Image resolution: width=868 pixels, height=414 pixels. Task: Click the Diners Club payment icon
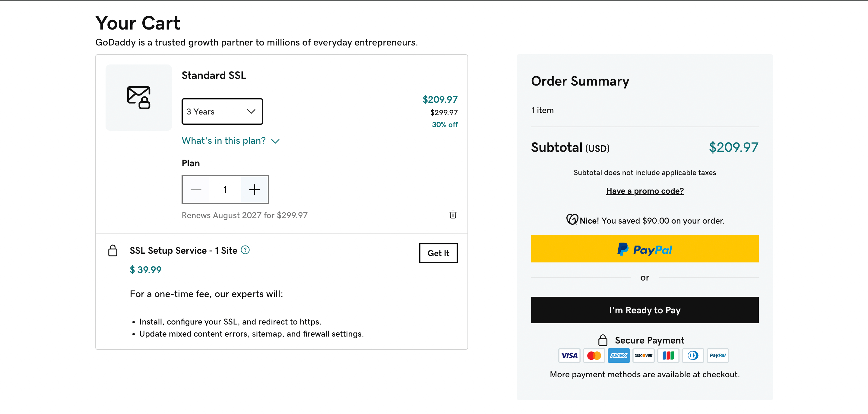tap(693, 356)
